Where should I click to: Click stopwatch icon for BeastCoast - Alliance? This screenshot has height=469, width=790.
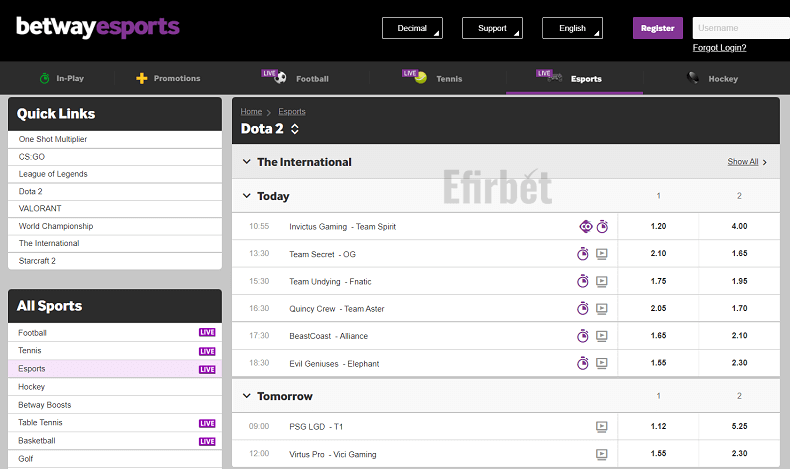pyautogui.click(x=582, y=336)
